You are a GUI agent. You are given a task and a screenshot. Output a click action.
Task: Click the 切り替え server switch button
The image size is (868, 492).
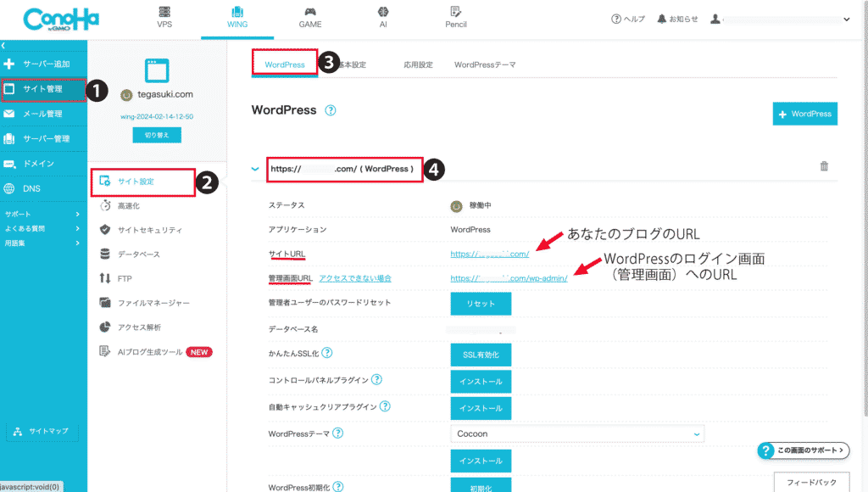click(157, 136)
